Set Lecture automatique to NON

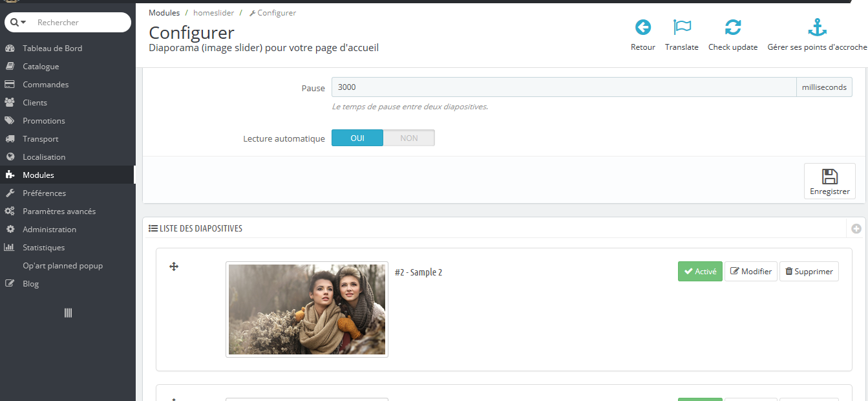click(x=409, y=138)
